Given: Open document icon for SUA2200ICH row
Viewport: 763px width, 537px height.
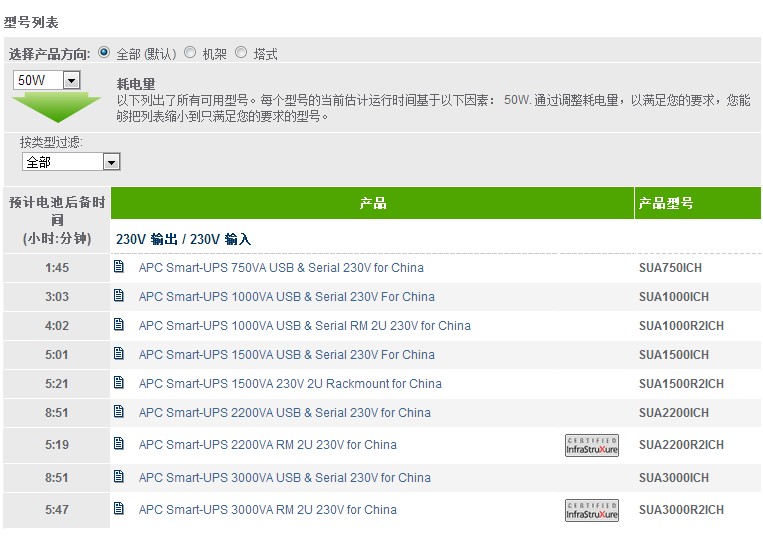Looking at the screenshot, I should click(x=119, y=412).
